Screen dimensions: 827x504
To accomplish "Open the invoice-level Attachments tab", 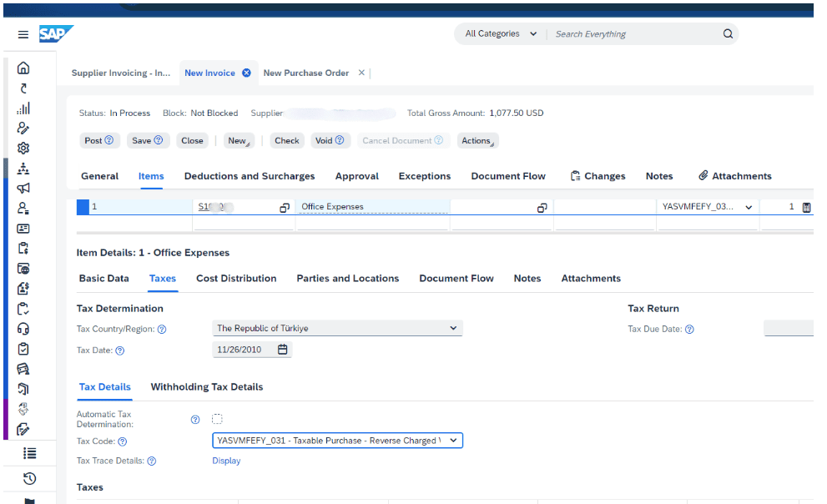I will 735,176.
